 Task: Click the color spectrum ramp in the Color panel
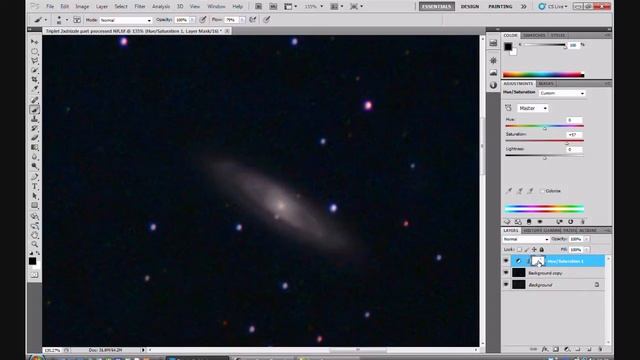click(543, 74)
